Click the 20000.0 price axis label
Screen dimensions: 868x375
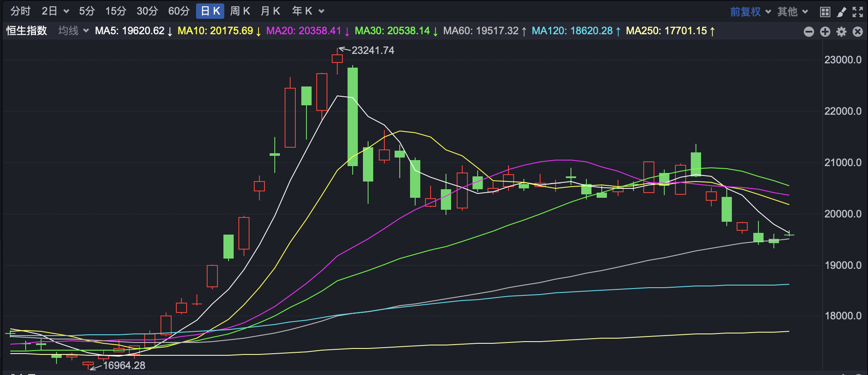pyautogui.click(x=843, y=214)
